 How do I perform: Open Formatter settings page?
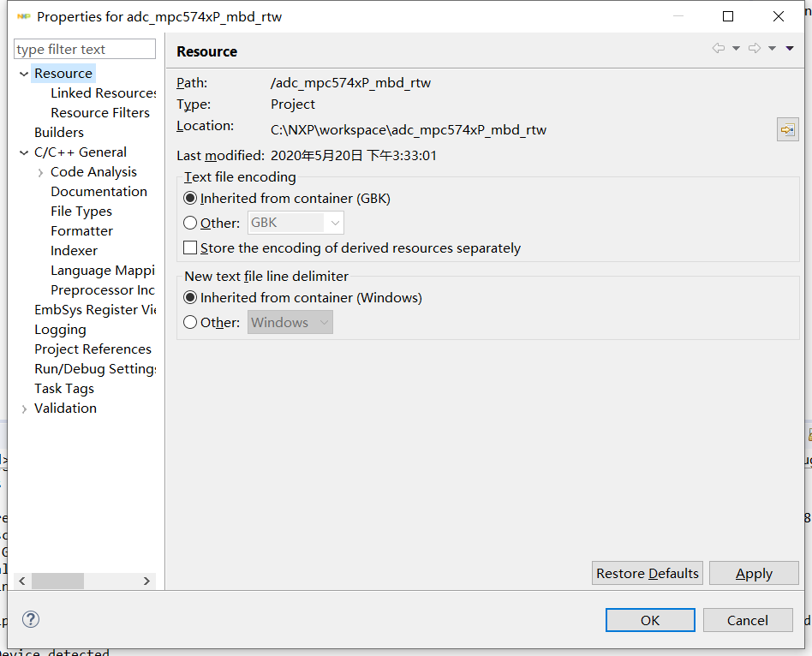[x=82, y=231]
